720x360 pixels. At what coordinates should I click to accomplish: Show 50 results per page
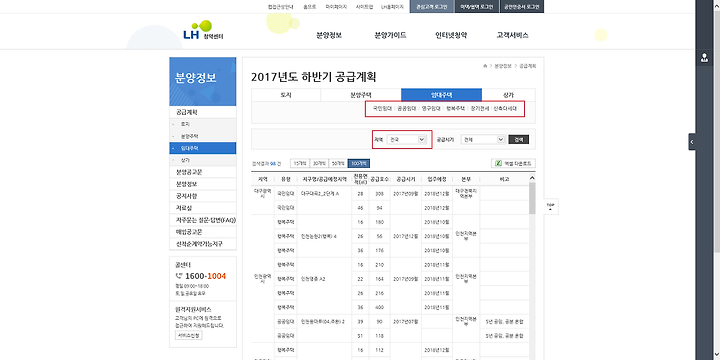[338, 163]
